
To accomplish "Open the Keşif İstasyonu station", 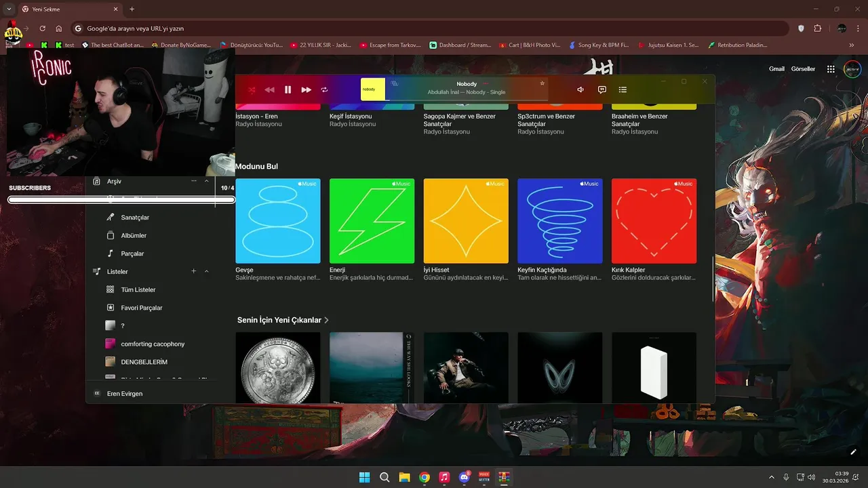I will pos(351,116).
